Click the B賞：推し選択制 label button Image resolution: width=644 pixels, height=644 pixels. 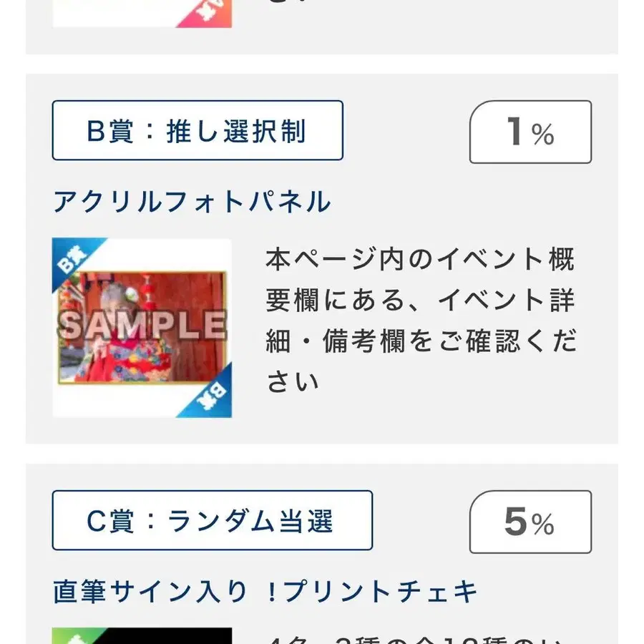point(197,131)
